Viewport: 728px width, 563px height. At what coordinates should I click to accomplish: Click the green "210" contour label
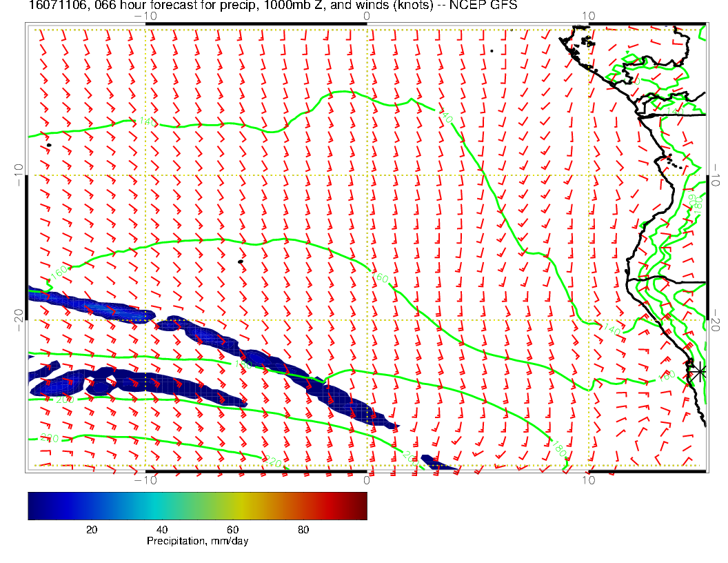48,438
